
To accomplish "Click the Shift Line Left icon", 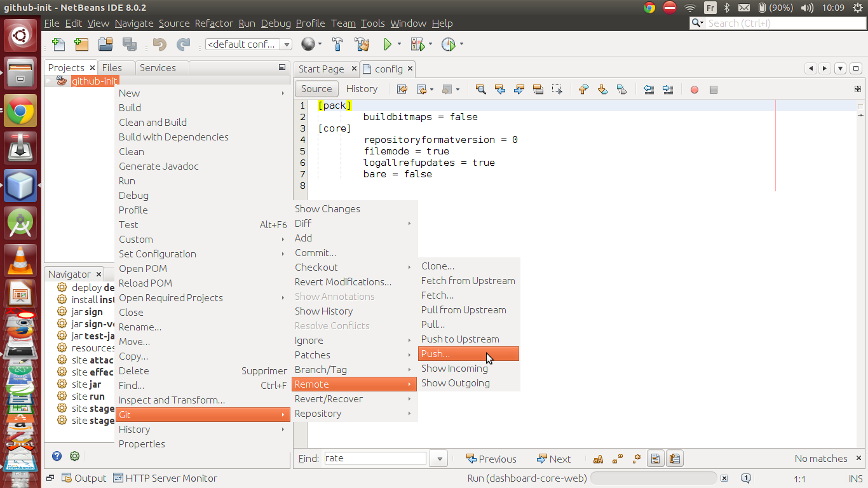I will click(x=648, y=90).
